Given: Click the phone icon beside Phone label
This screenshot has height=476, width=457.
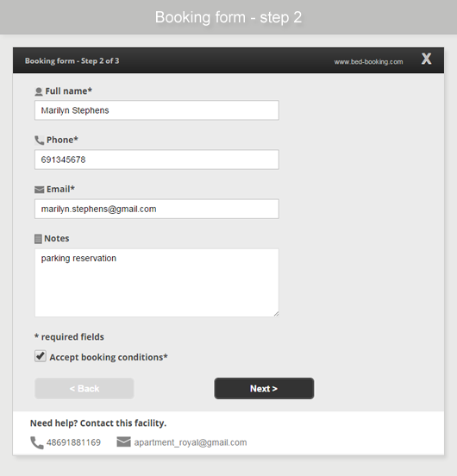Looking at the screenshot, I should (x=39, y=141).
